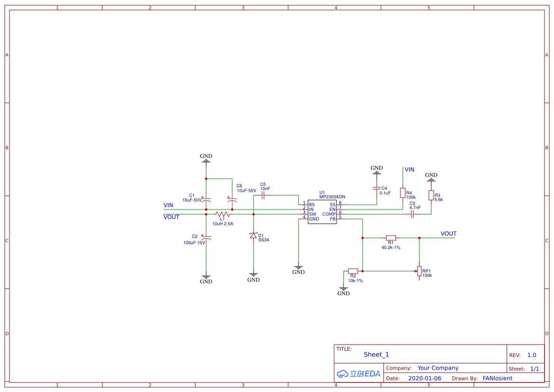The height and width of the screenshot is (392, 554).
Task: Click the 4.7nF value text
Action: [x=415, y=208]
